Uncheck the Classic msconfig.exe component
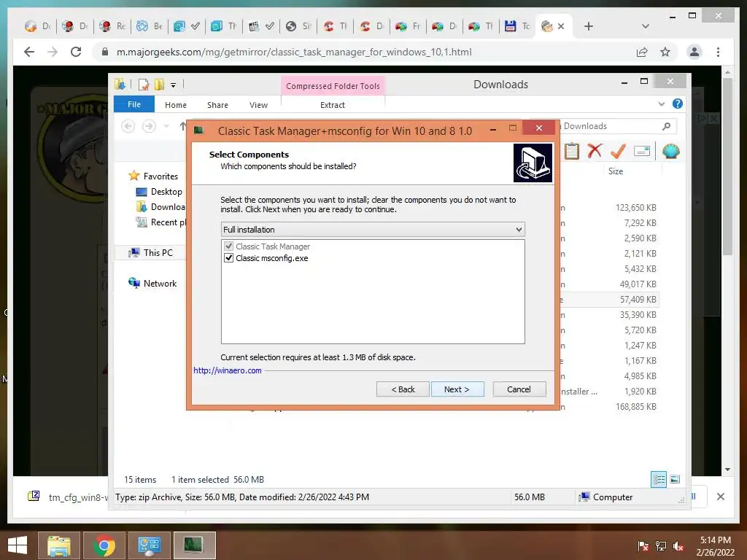The width and height of the screenshot is (747, 560). point(228,258)
